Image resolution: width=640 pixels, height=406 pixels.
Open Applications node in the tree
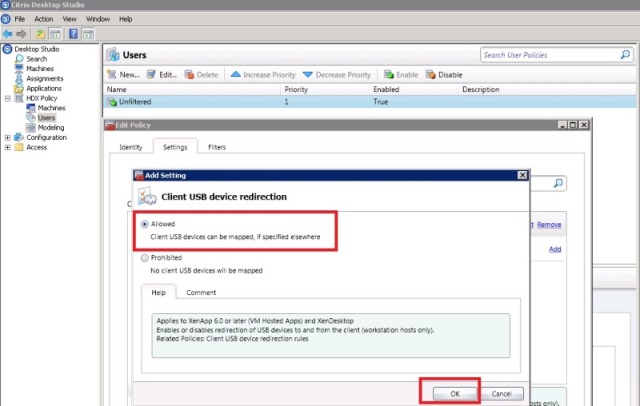pos(43,88)
